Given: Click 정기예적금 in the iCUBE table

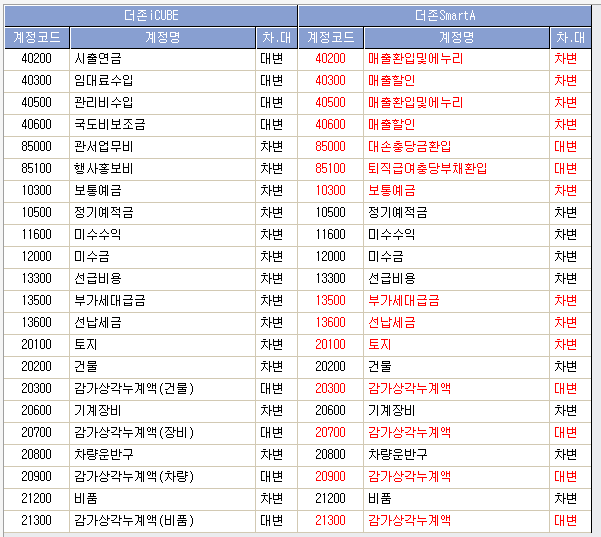Looking at the screenshot, I should (x=163, y=213).
